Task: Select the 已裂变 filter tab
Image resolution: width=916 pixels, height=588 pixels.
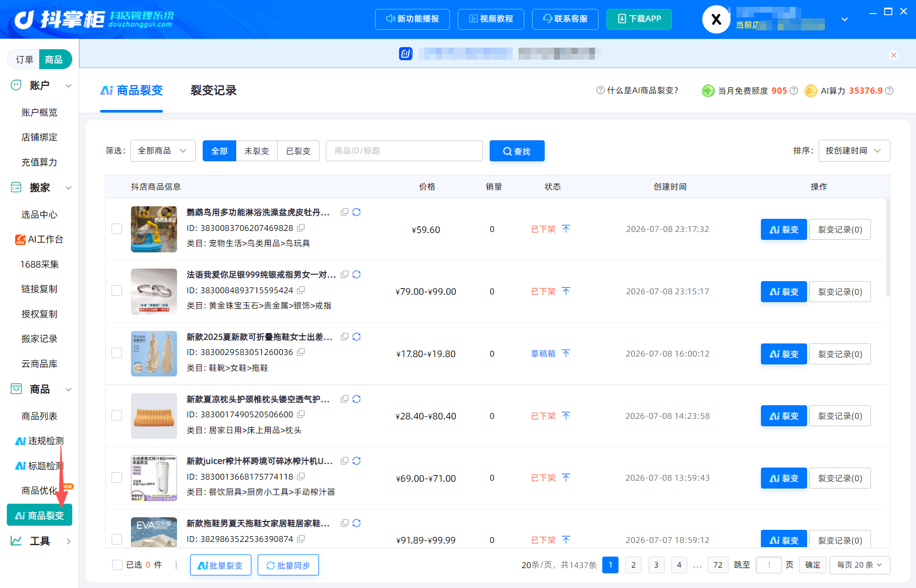Action: coord(299,151)
